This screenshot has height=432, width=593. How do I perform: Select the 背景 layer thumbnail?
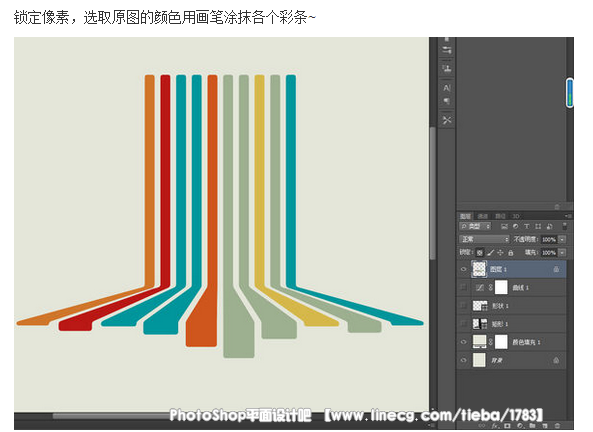tap(479, 360)
